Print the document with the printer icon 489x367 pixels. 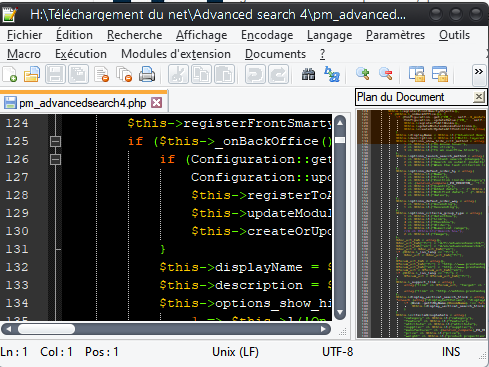(x=147, y=74)
